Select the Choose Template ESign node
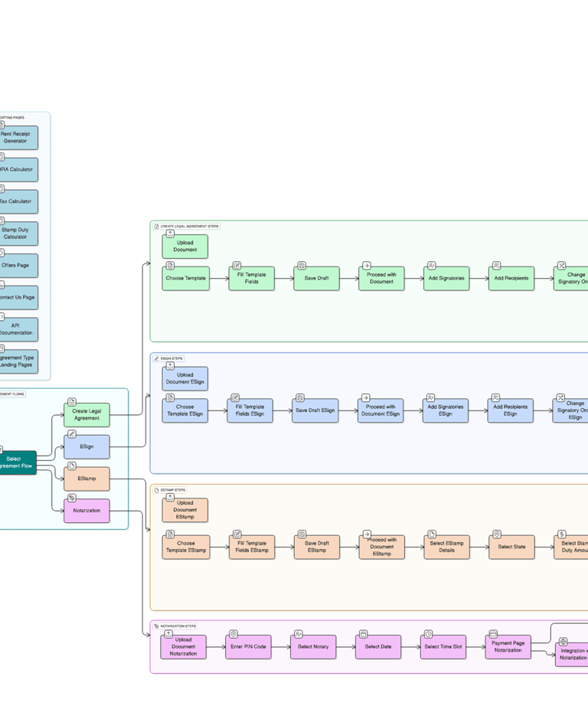This screenshot has width=588, height=706. [x=185, y=410]
